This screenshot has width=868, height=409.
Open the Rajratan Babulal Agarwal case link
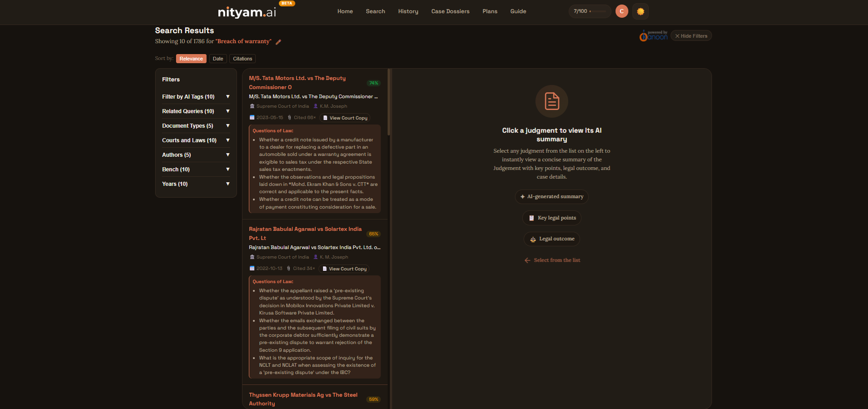pos(305,233)
